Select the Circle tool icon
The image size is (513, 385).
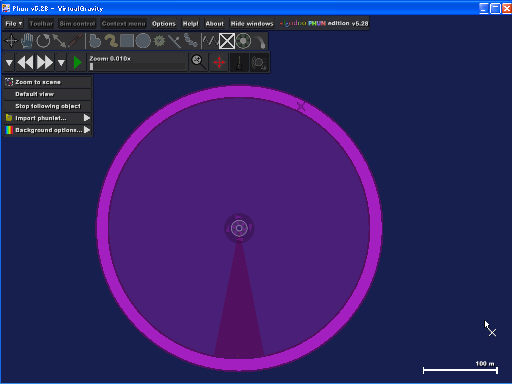(x=143, y=41)
